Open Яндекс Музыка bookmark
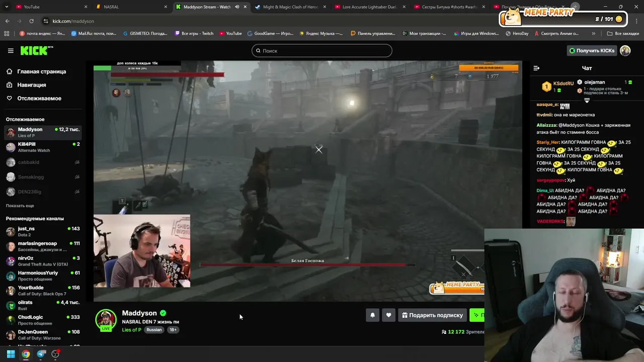 (321, 34)
